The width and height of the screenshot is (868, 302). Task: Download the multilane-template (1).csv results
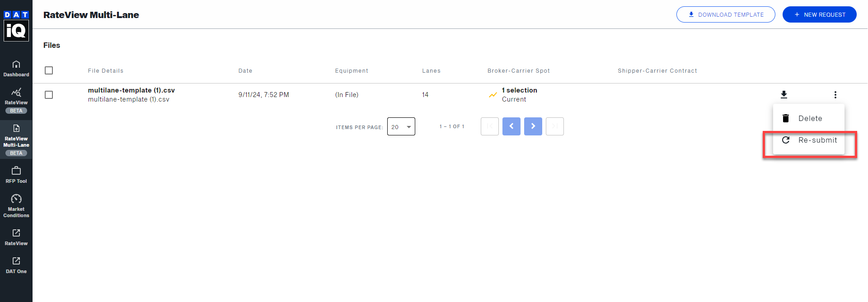[784, 94]
